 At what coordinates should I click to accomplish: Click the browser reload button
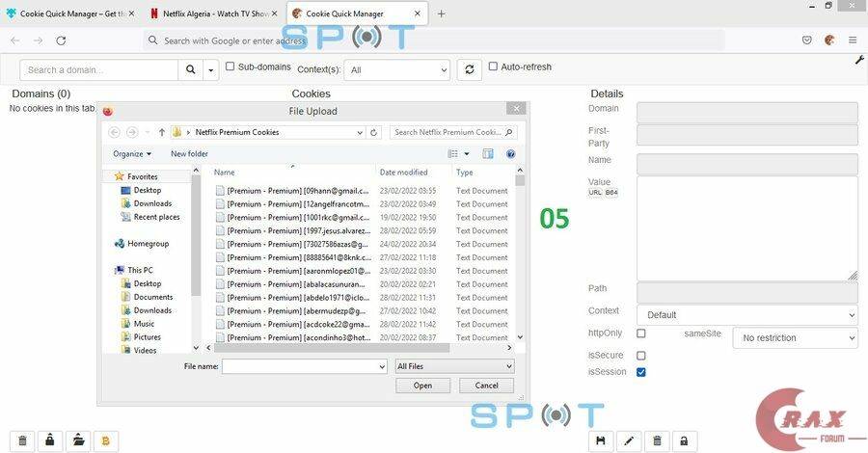[61, 40]
